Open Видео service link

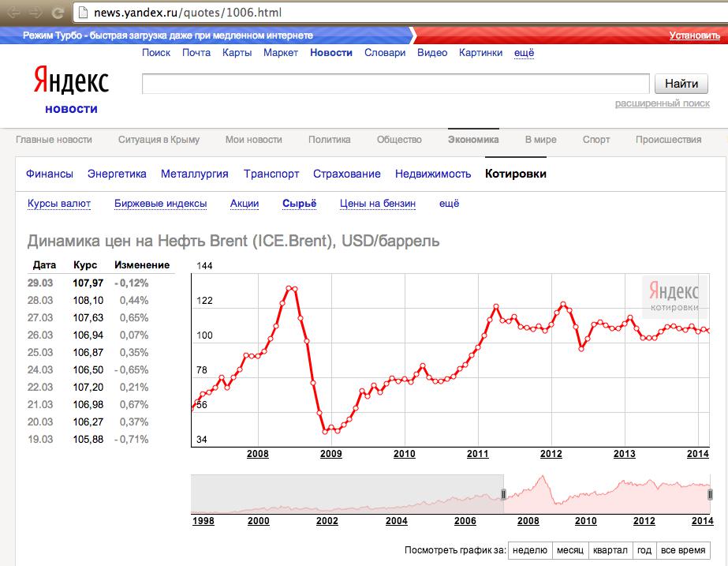432,53
